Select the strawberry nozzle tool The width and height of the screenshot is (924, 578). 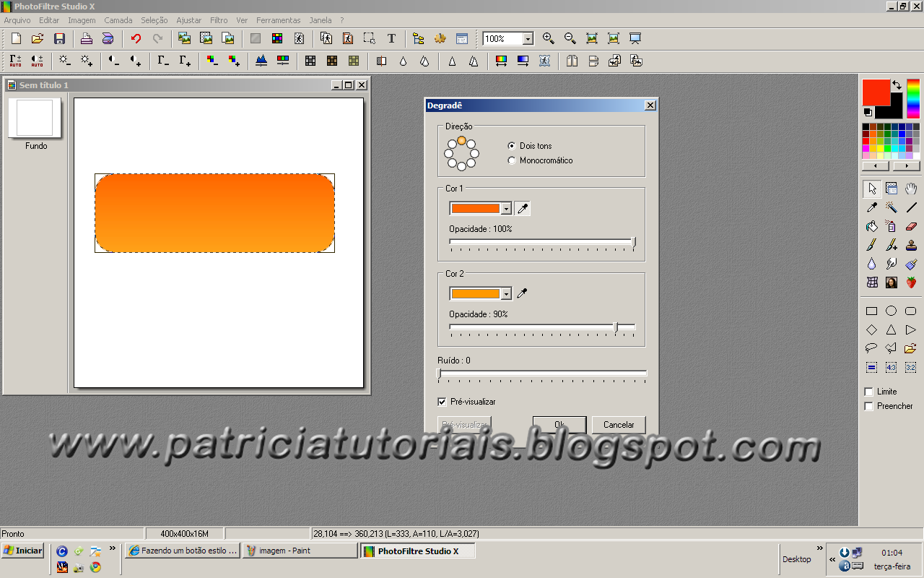(911, 282)
